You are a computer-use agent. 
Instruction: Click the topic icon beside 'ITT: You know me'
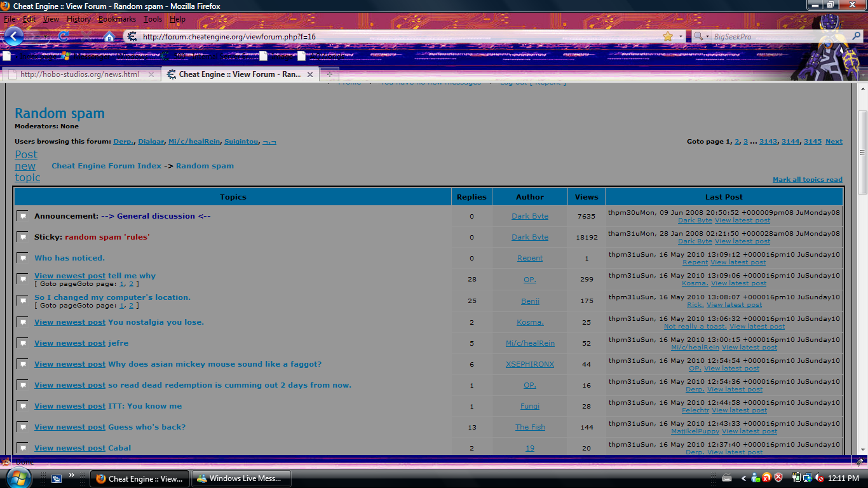22,406
